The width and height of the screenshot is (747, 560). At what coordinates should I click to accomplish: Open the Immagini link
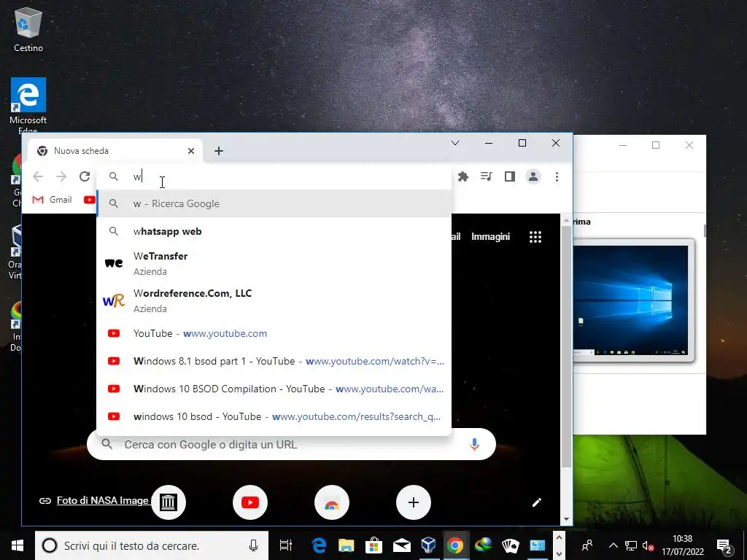pyautogui.click(x=490, y=237)
